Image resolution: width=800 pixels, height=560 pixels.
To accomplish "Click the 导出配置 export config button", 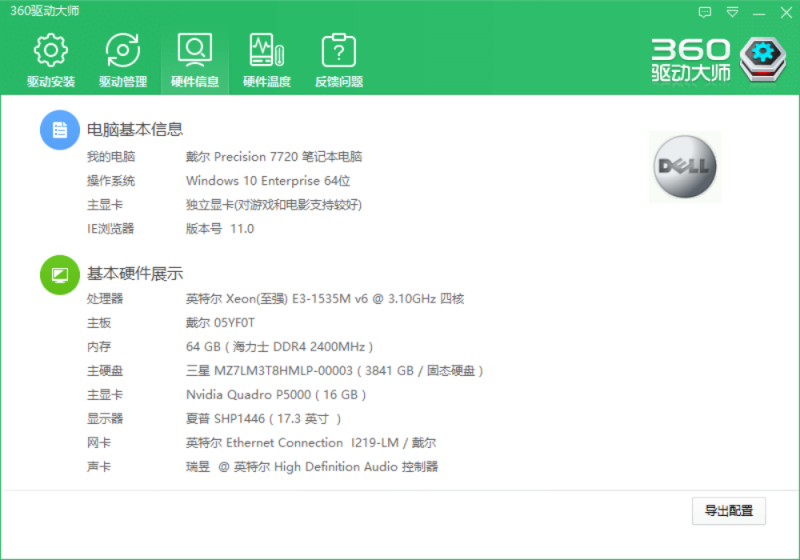I will (729, 511).
